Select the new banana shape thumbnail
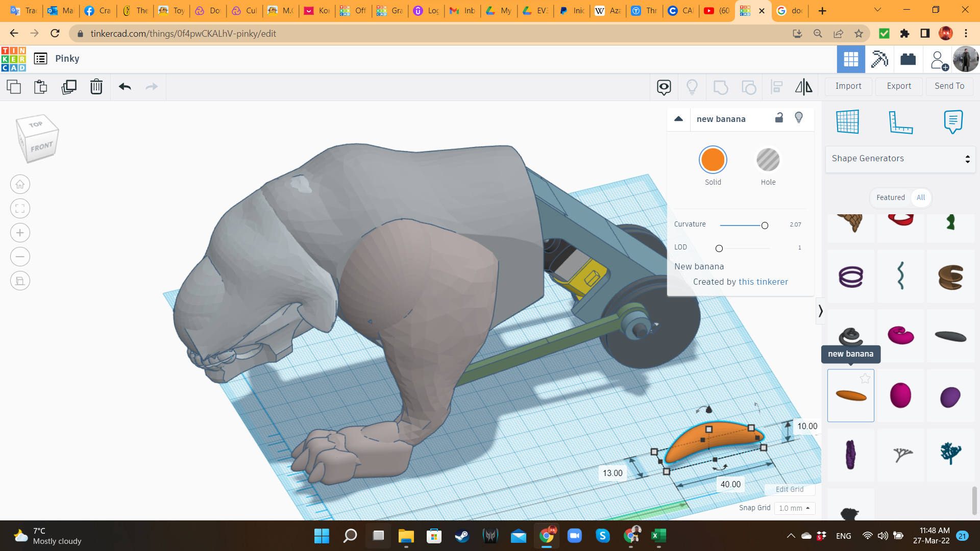Screen dimensions: 980x551 pyautogui.click(x=850, y=395)
